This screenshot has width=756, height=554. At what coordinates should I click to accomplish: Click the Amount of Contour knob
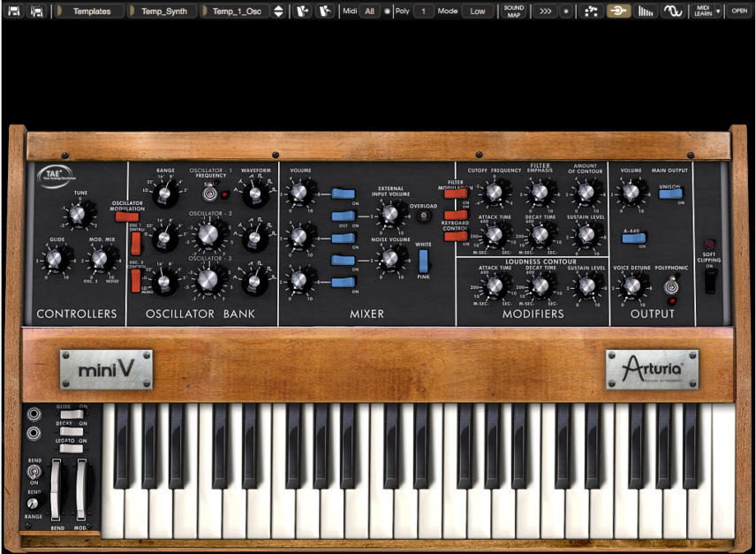click(x=586, y=193)
